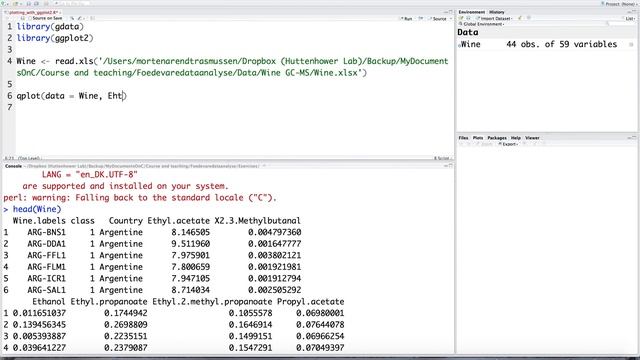The height and width of the screenshot is (360, 640).
Task: Save the current document using the main toolbar
Action: [28, 4]
